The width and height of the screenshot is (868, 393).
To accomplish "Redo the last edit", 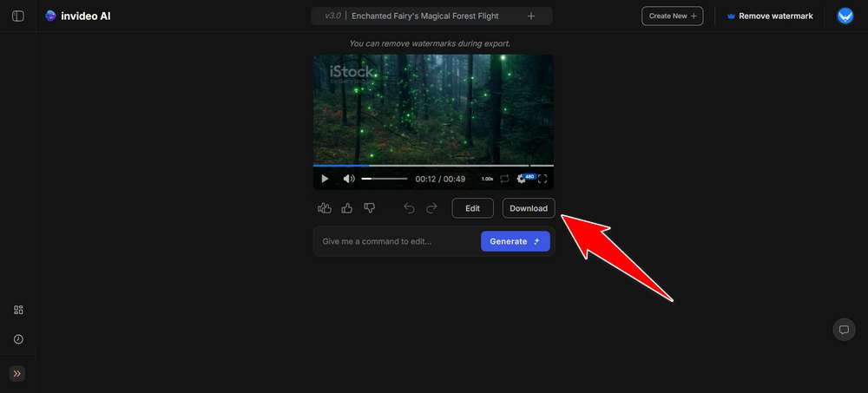I will point(431,208).
